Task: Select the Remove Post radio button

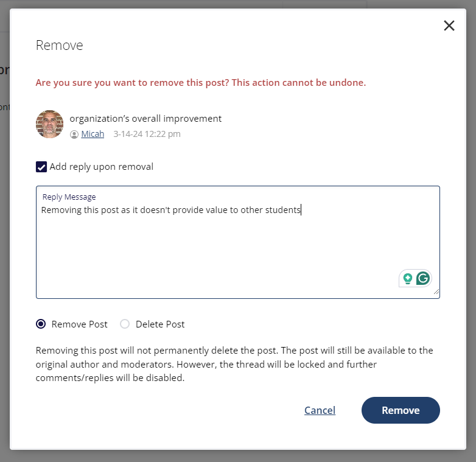Action: [x=41, y=324]
